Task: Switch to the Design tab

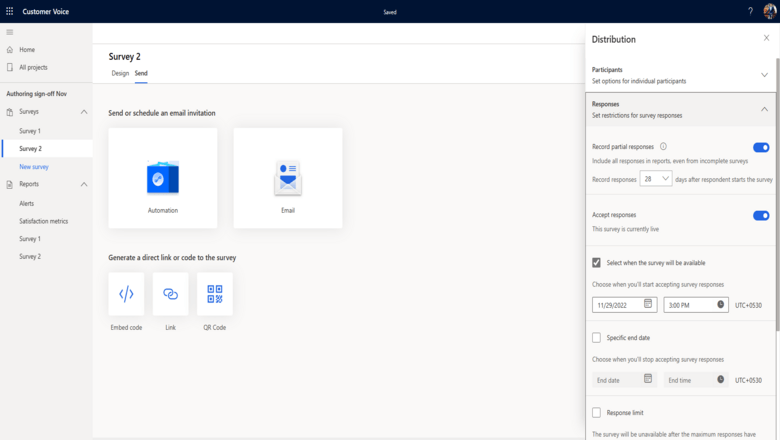Action: [120, 73]
